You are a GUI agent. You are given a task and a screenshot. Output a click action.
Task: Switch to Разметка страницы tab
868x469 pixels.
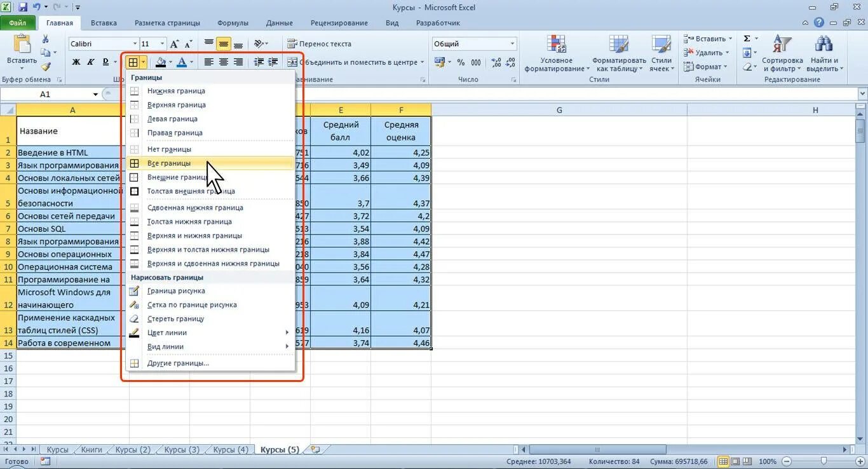click(x=167, y=23)
